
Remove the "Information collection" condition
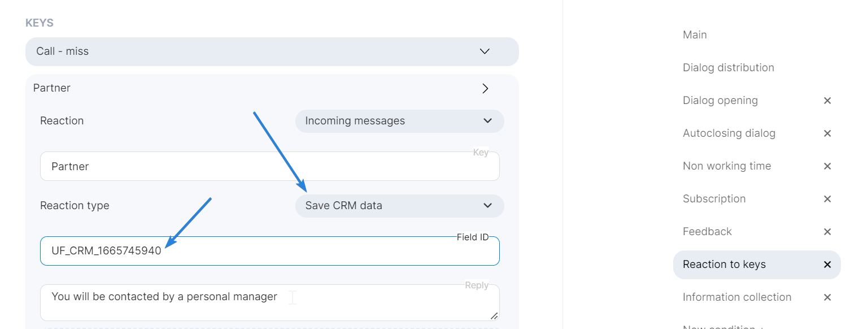tap(827, 297)
